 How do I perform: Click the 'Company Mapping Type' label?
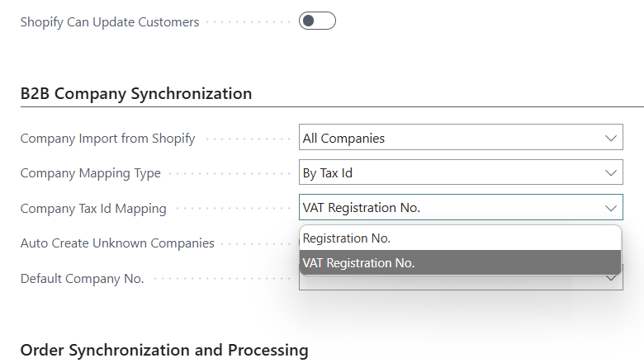91,173
